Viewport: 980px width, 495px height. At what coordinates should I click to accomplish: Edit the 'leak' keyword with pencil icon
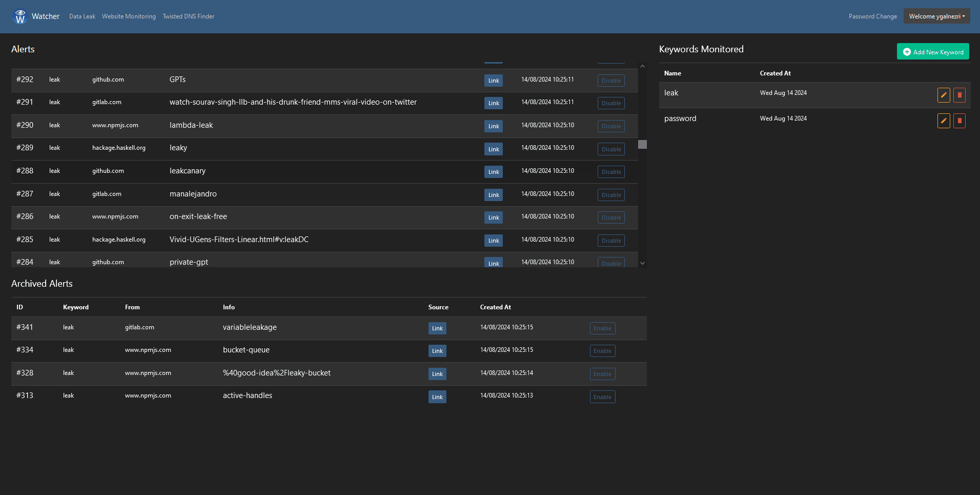(944, 95)
